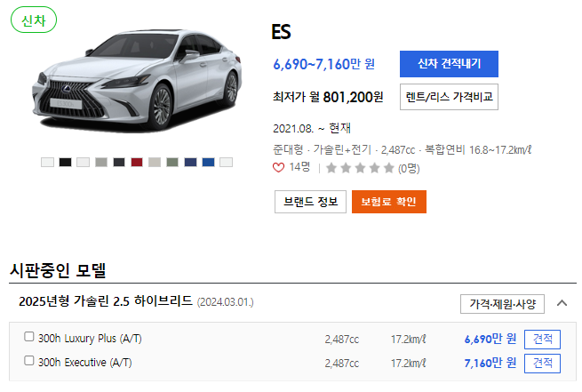Open 신차 견적내기 button
The height and width of the screenshot is (392, 582).
449,64
